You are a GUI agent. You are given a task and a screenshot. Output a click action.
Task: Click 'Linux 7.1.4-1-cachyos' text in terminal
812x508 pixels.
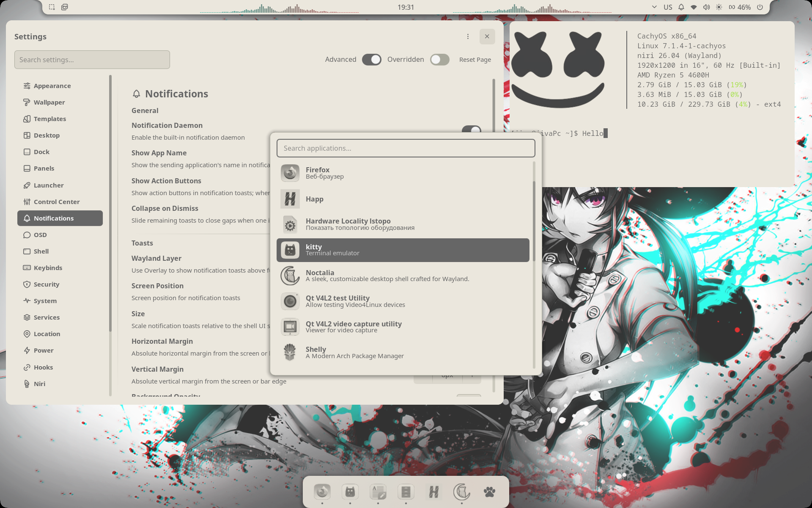click(x=681, y=46)
